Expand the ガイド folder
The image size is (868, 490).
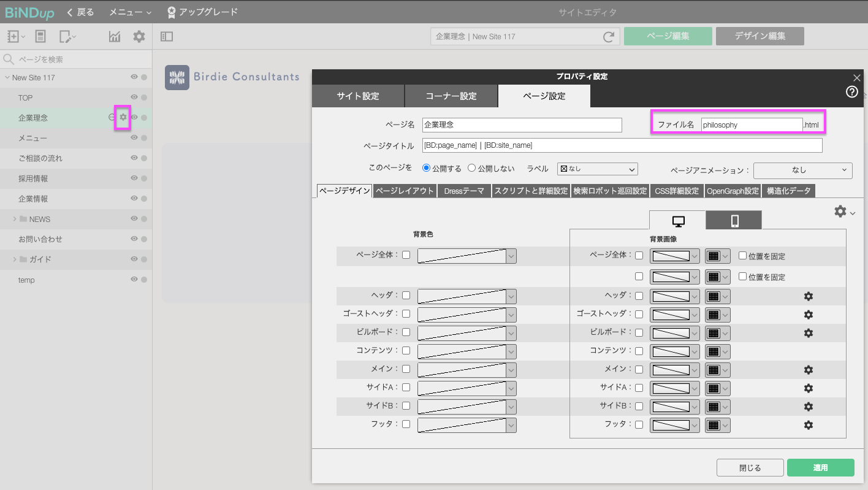point(15,259)
